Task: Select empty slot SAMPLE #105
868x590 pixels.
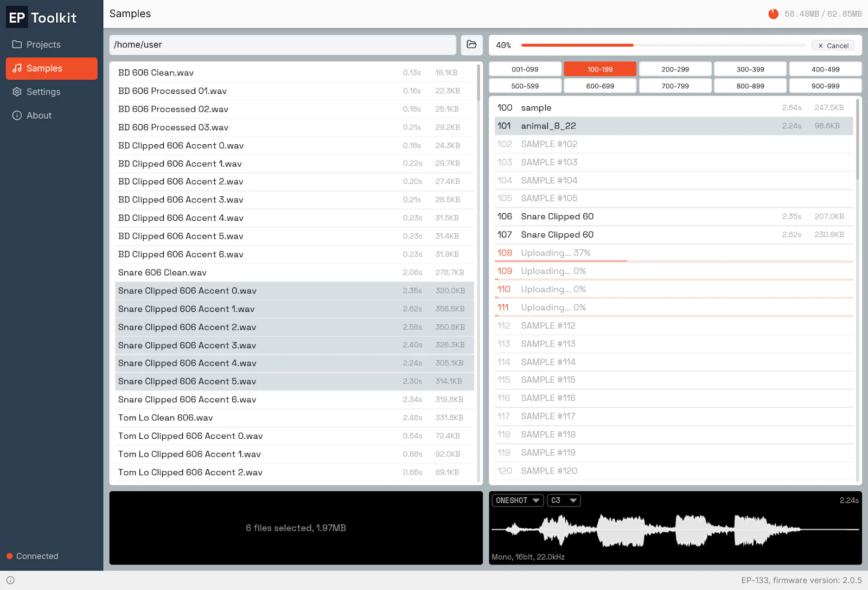Action: (674, 198)
